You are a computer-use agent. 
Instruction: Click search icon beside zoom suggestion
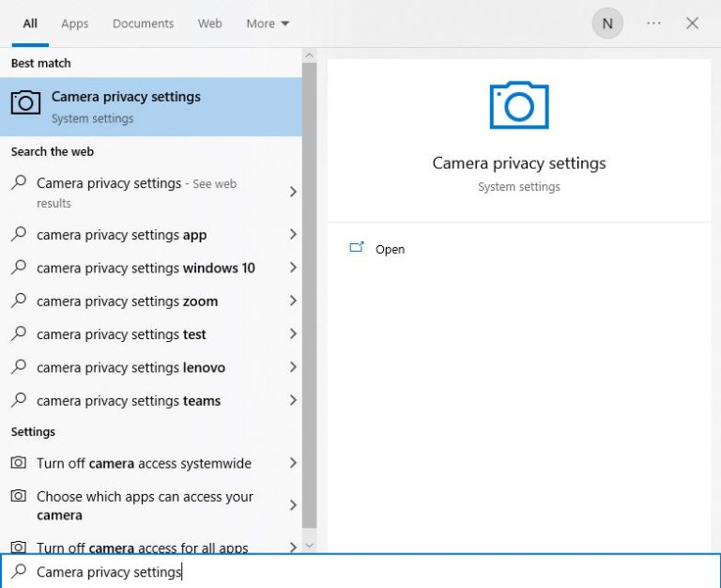pyautogui.click(x=19, y=300)
